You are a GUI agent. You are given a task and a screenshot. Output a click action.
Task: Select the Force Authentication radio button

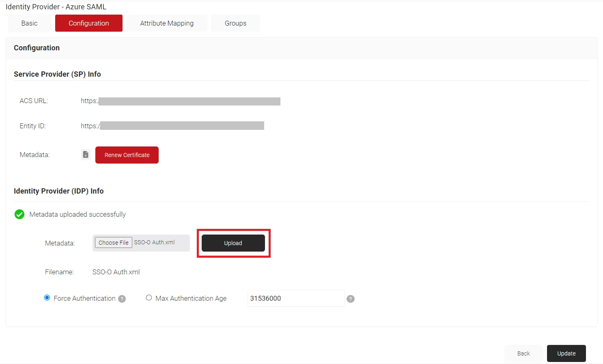click(x=47, y=298)
